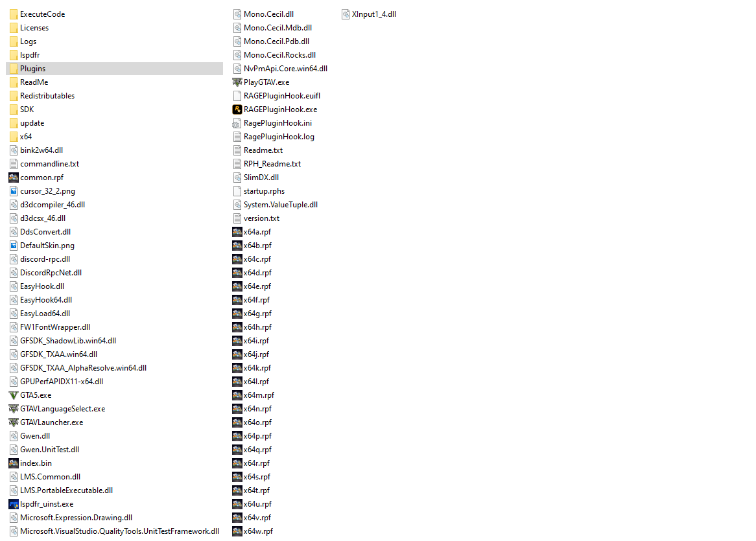Click Readme.txt file name
Viewport: 756px width, 541px height.
(263, 150)
